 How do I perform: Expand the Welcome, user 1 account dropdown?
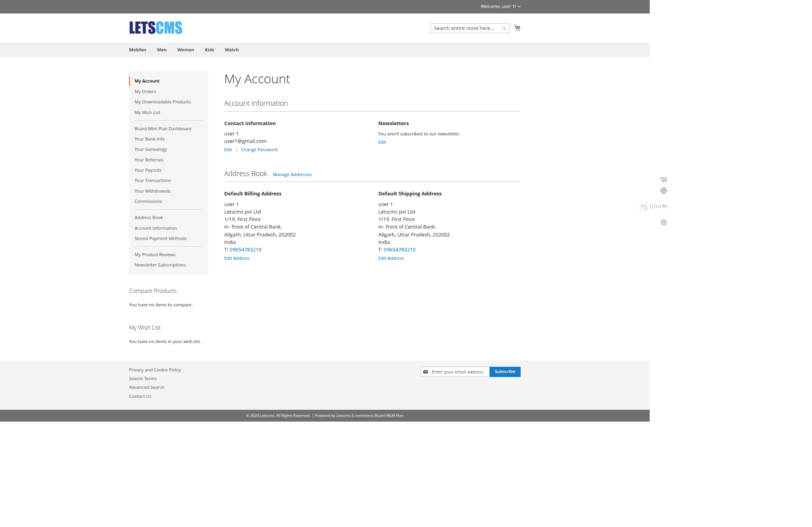(x=500, y=6)
